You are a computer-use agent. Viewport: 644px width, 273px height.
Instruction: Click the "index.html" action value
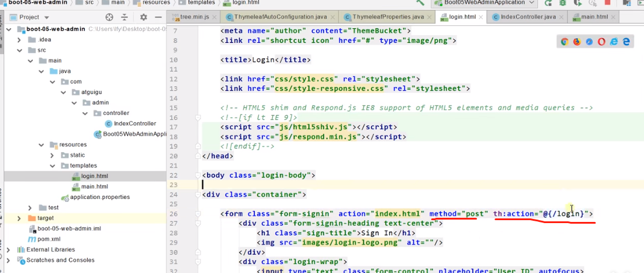click(x=398, y=214)
